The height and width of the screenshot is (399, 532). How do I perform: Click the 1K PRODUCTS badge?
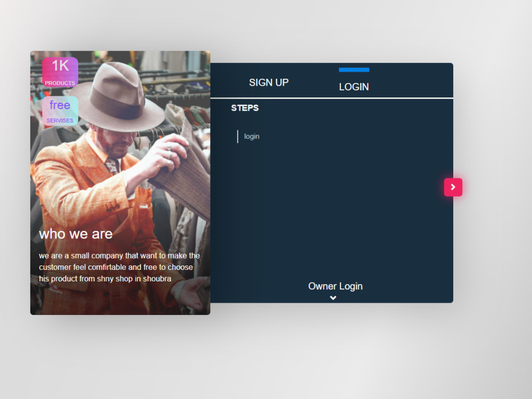pyautogui.click(x=60, y=72)
